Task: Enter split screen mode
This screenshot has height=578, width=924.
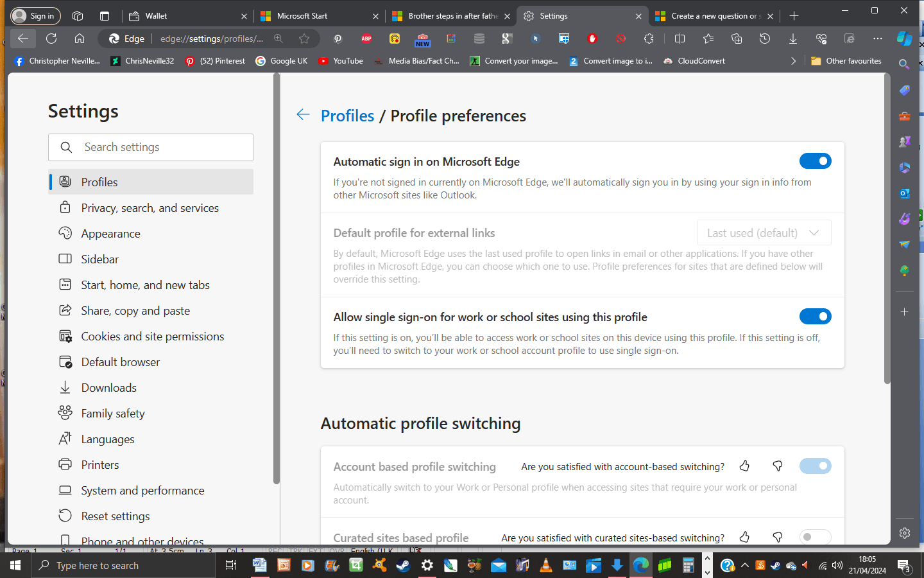Action: [x=680, y=39]
